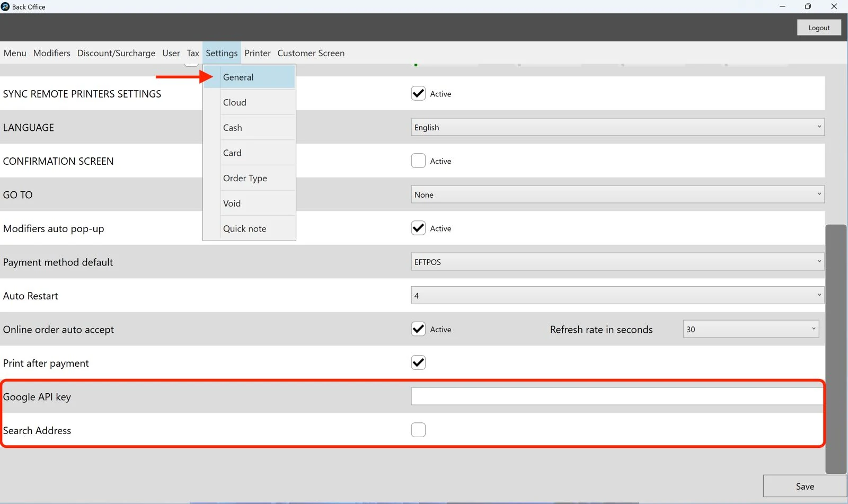Expand the Language dropdown showing English
This screenshot has height=504, width=848.
617,127
